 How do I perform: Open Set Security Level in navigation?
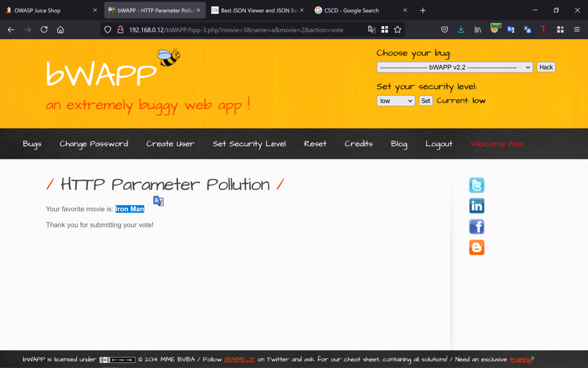(249, 144)
